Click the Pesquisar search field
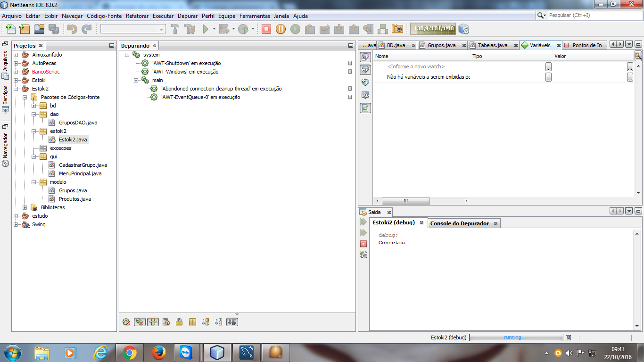The width and height of the screenshot is (644, 362). [x=595, y=15]
